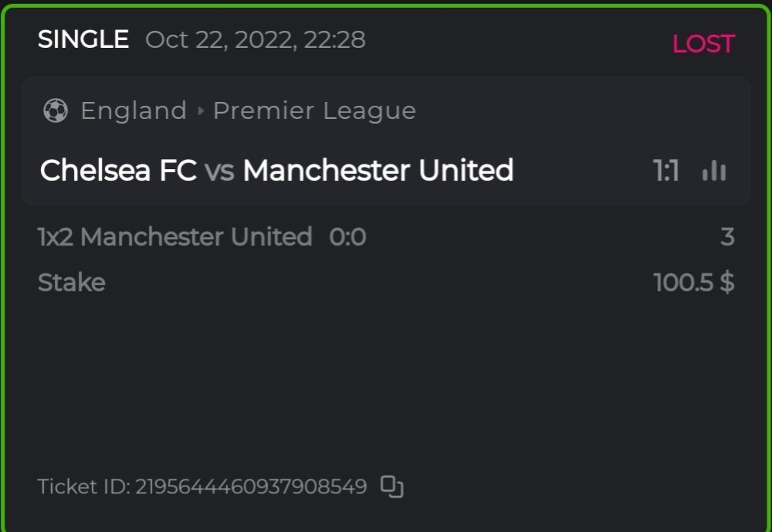Screen dimensions: 772x532
Task: Click the statistics icon beside the score
Action: (714, 171)
